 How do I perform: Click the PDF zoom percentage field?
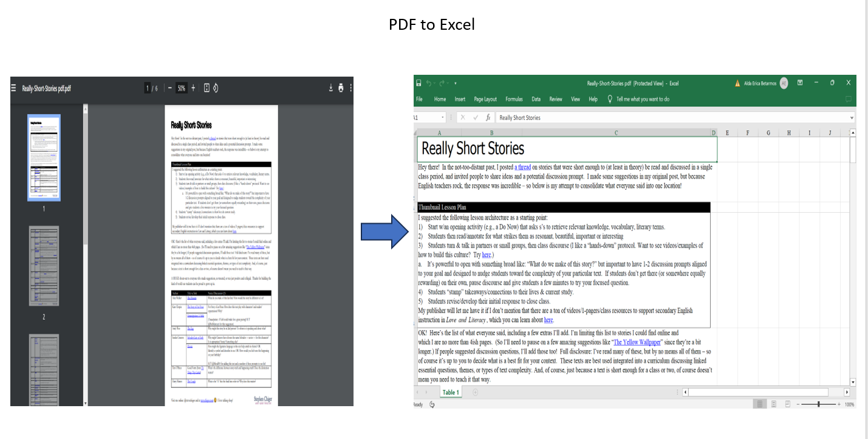[181, 88]
